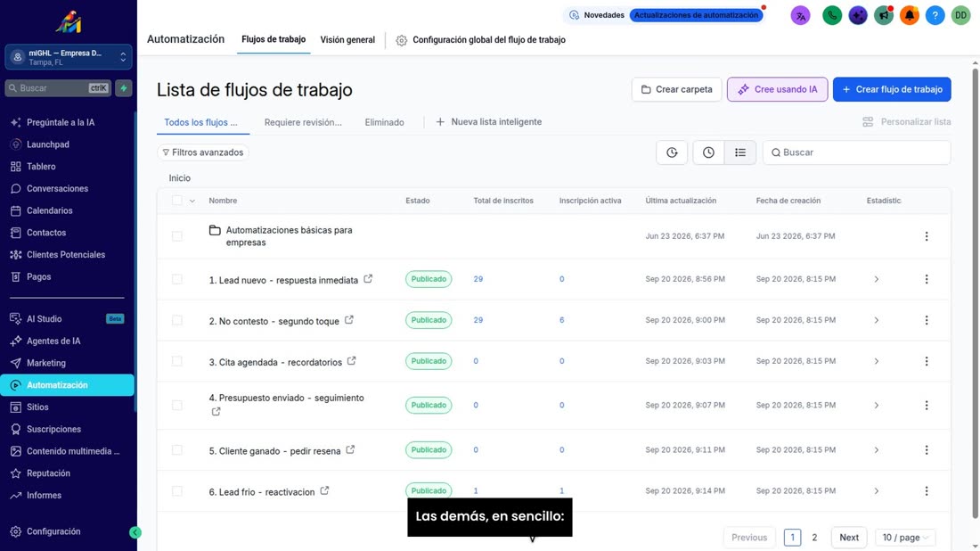Switch to list view icon
980x551 pixels.
point(740,152)
